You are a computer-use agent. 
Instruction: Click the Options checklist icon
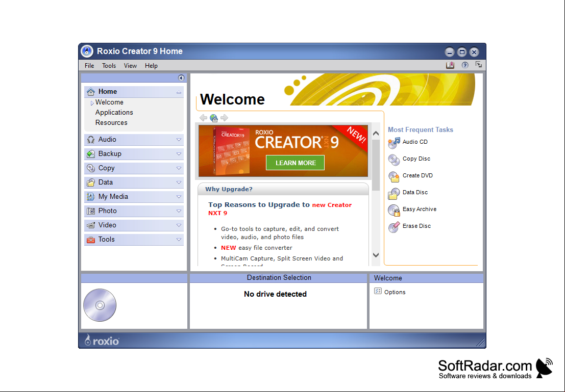(x=378, y=291)
